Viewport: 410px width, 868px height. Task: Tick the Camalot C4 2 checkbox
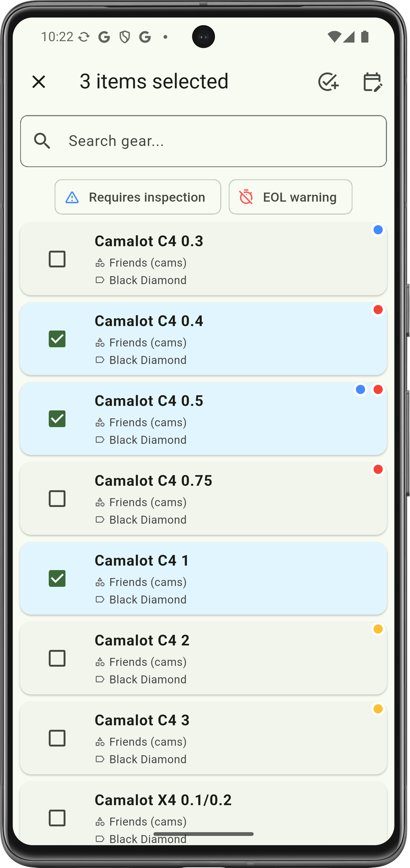click(57, 658)
